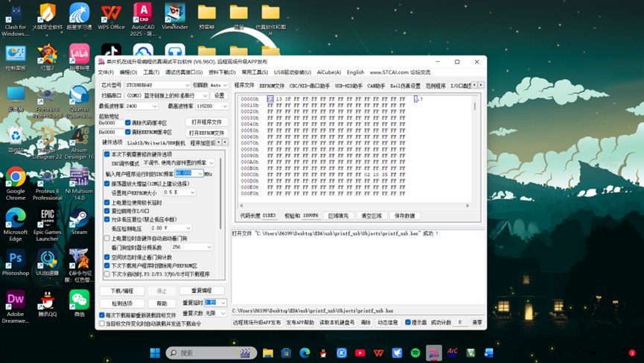644x363 pixels.
Task: Open COM3 serial port dropdown
Action: click(x=166, y=95)
